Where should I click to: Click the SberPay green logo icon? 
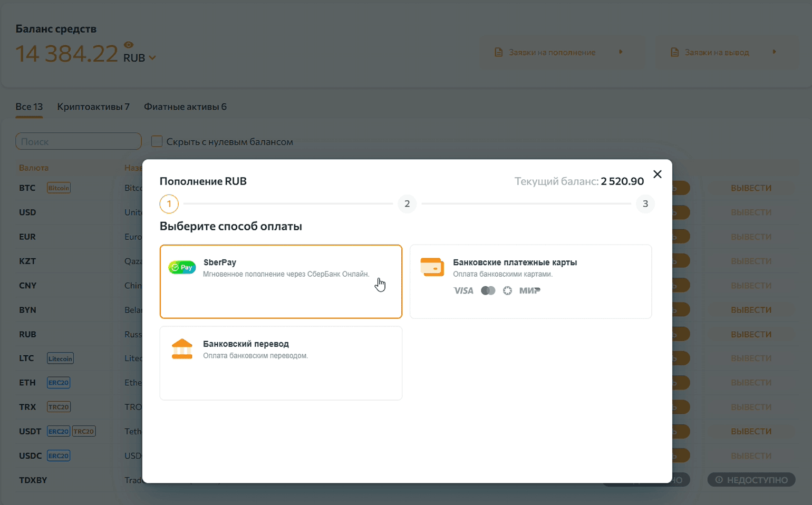[182, 267]
